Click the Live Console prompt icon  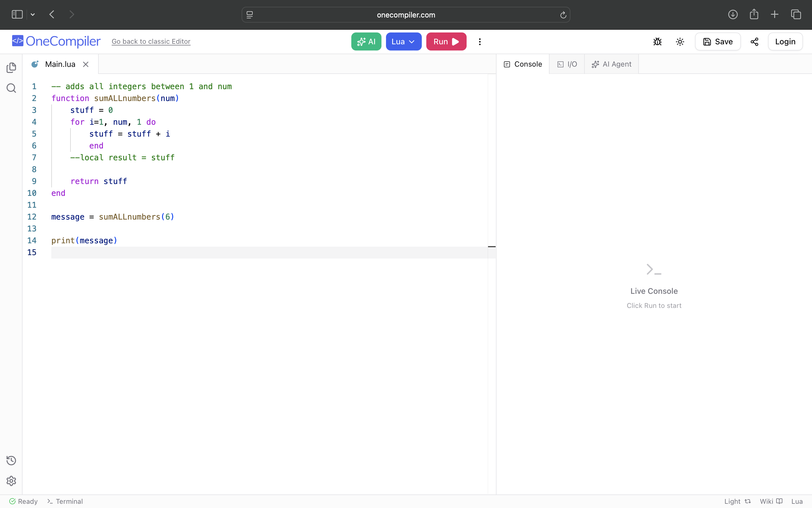pyautogui.click(x=654, y=270)
